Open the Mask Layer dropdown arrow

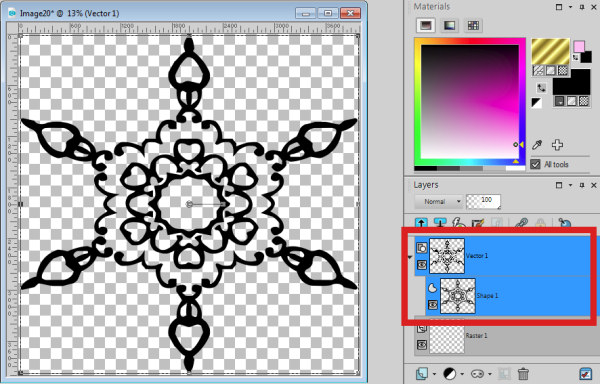[490, 374]
